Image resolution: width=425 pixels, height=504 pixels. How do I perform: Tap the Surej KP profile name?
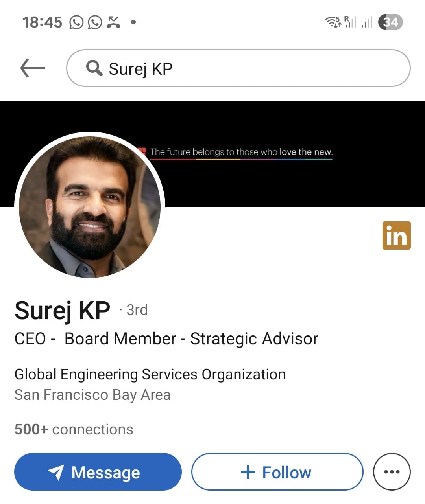click(62, 311)
